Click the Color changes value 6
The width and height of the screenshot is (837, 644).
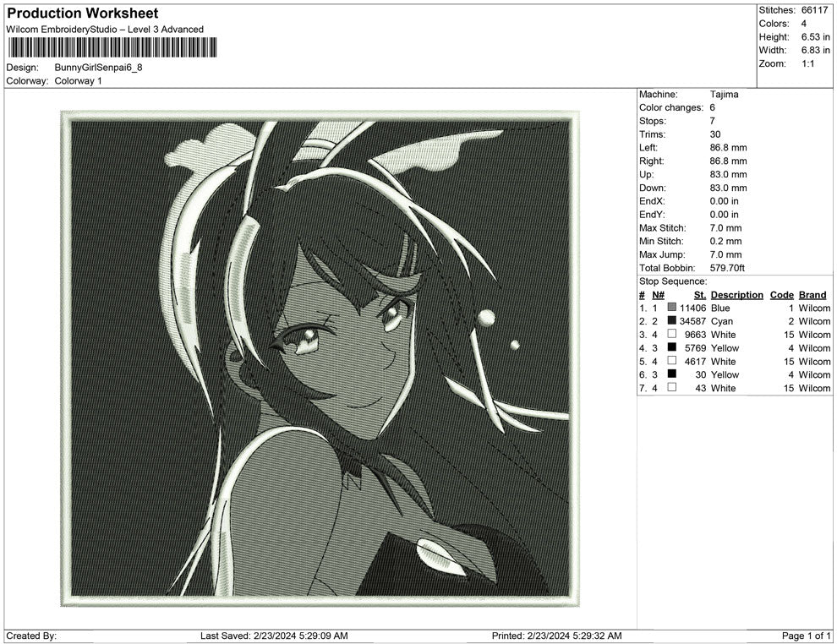click(x=713, y=108)
